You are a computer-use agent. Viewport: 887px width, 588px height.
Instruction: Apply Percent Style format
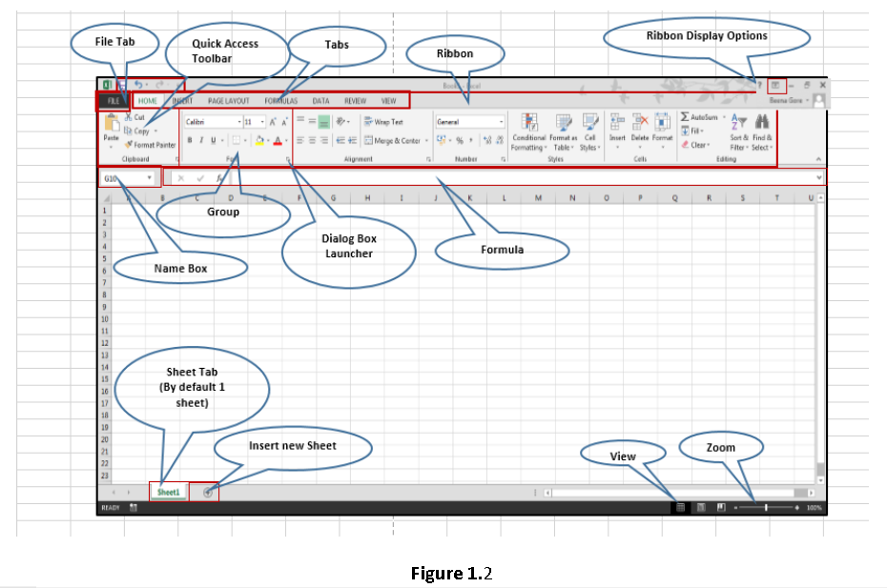tap(460, 140)
